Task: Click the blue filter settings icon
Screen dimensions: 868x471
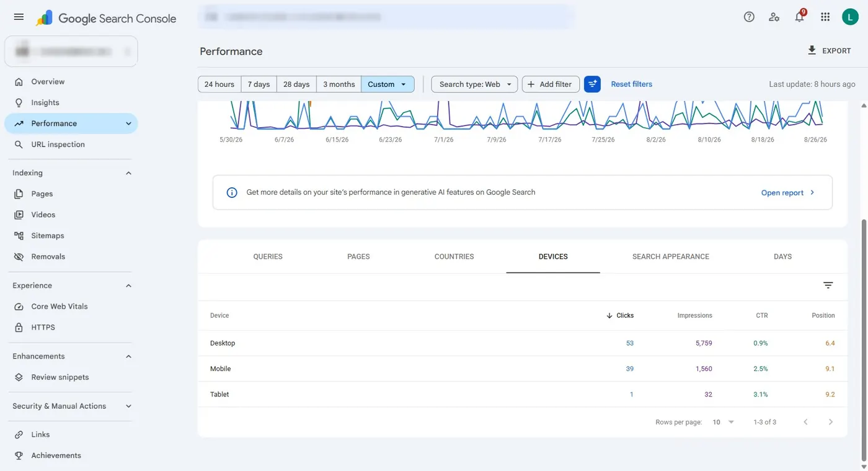Action: pos(593,84)
